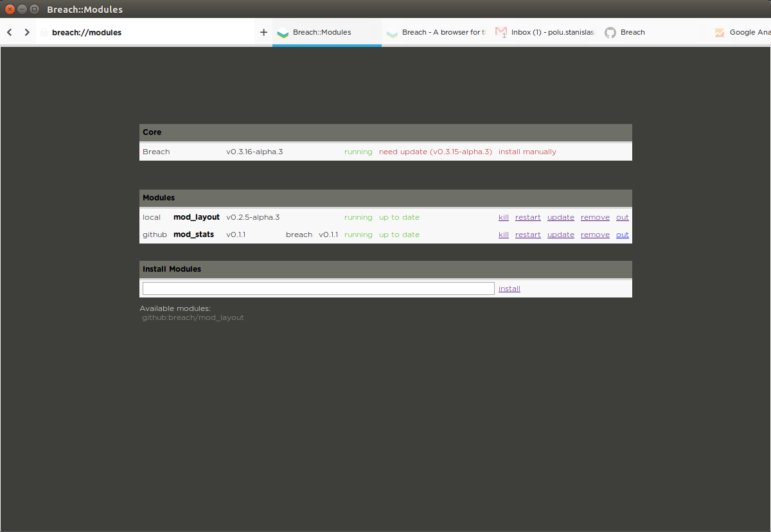Viewport: 771px width, 532px height.
Task: Update the mod_layout module
Action: click(x=561, y=217)
